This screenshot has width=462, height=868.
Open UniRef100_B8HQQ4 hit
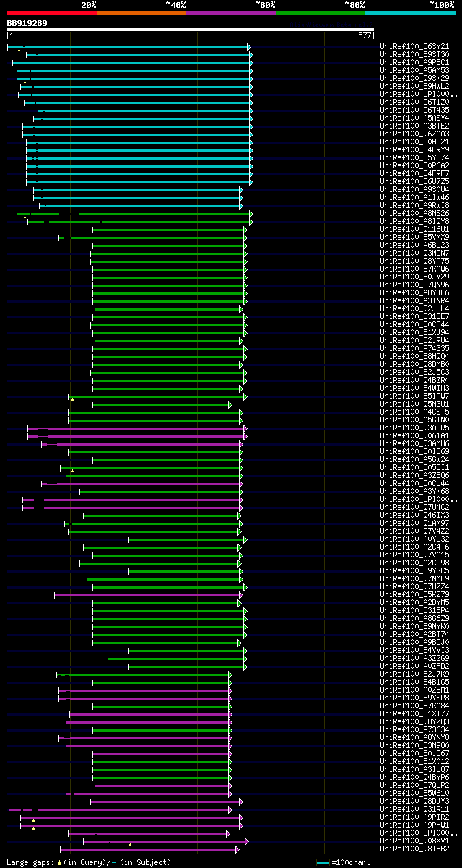(x=416, y=356)
